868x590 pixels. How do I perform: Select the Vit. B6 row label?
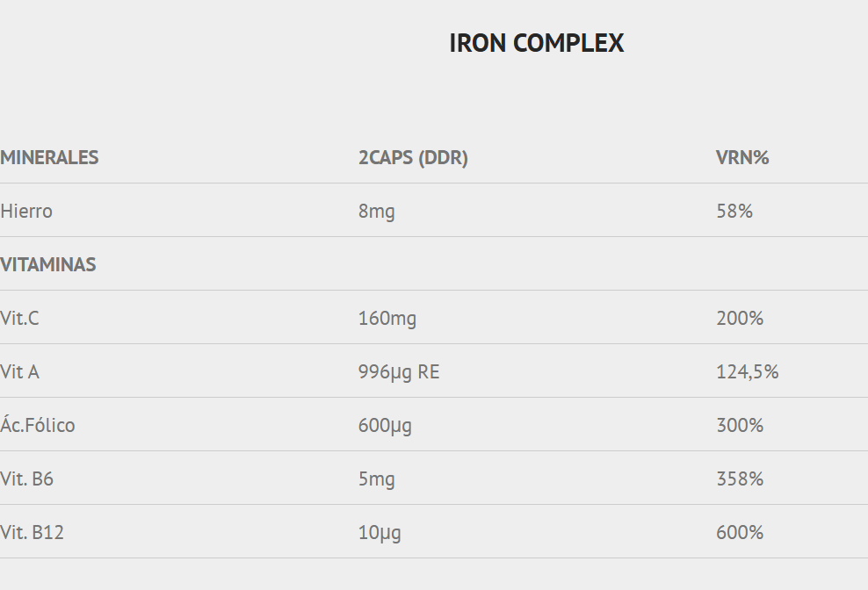[x=27, y=479]
